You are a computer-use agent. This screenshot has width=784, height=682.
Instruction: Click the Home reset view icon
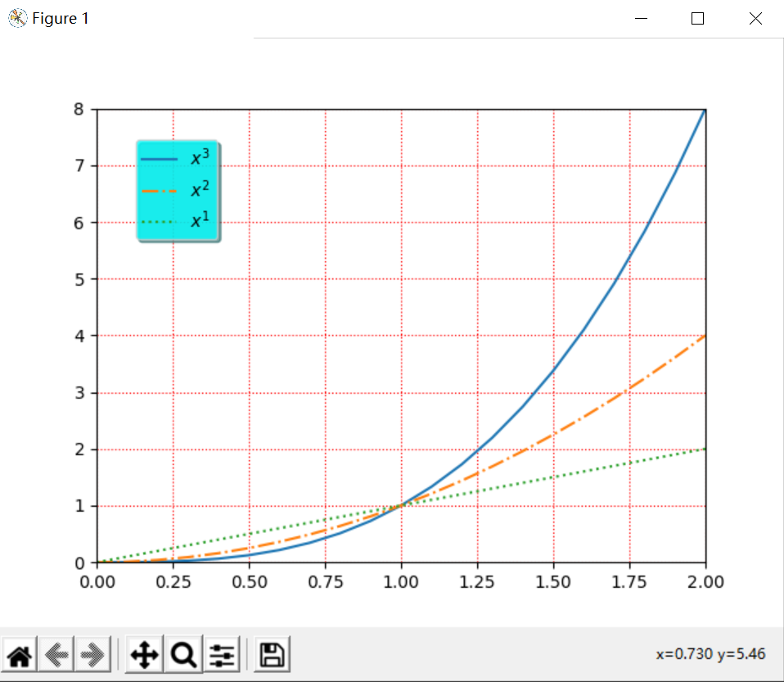coord(20,653)
